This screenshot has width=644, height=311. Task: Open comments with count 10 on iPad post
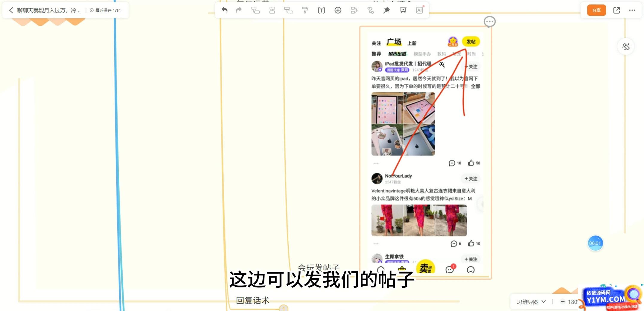(455, 163)
